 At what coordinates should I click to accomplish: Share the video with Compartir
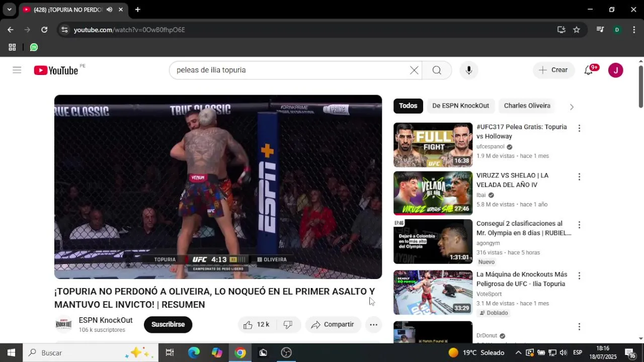click(x=333, y=325)
